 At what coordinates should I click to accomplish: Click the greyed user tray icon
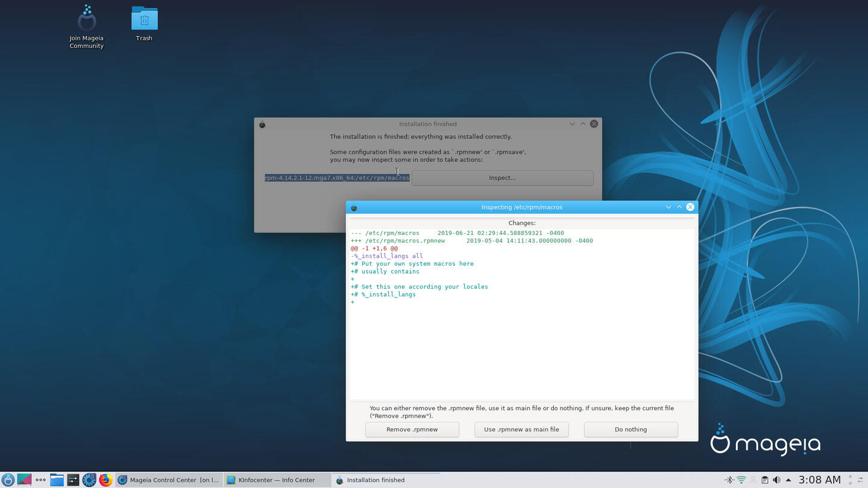coord(753,480)
